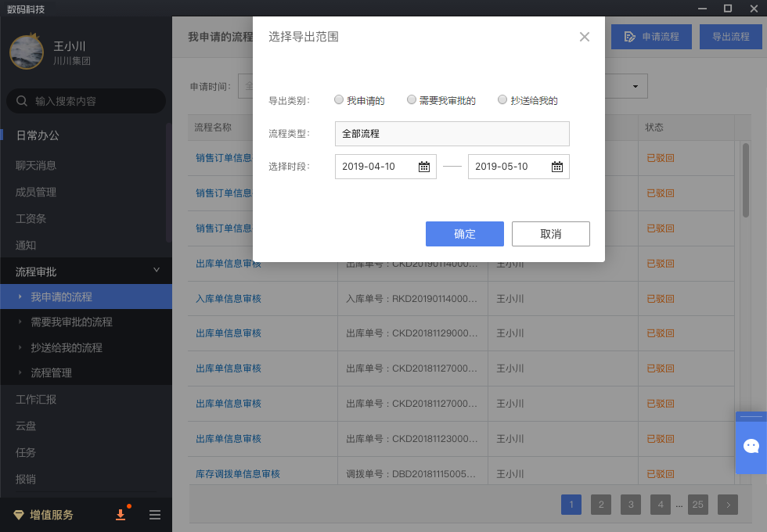
Task: Choose the 抄送给我的 radio option
Action: (502, 100)
